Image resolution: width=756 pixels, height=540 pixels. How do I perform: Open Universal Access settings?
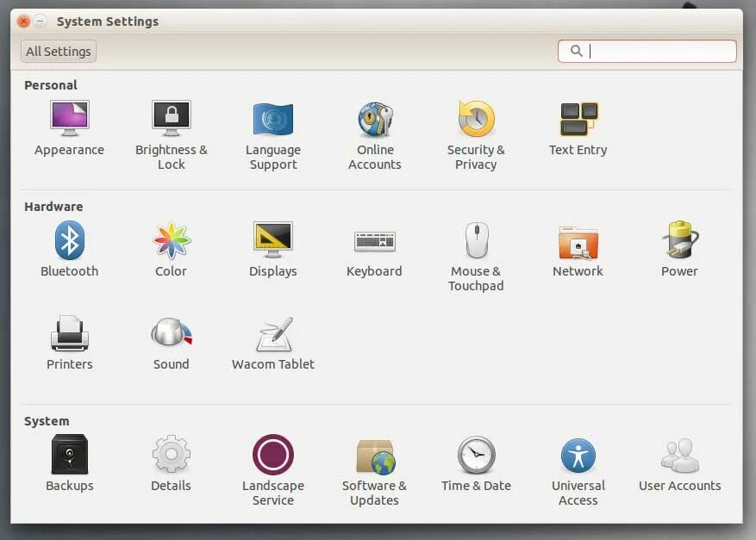click(578, 472)
